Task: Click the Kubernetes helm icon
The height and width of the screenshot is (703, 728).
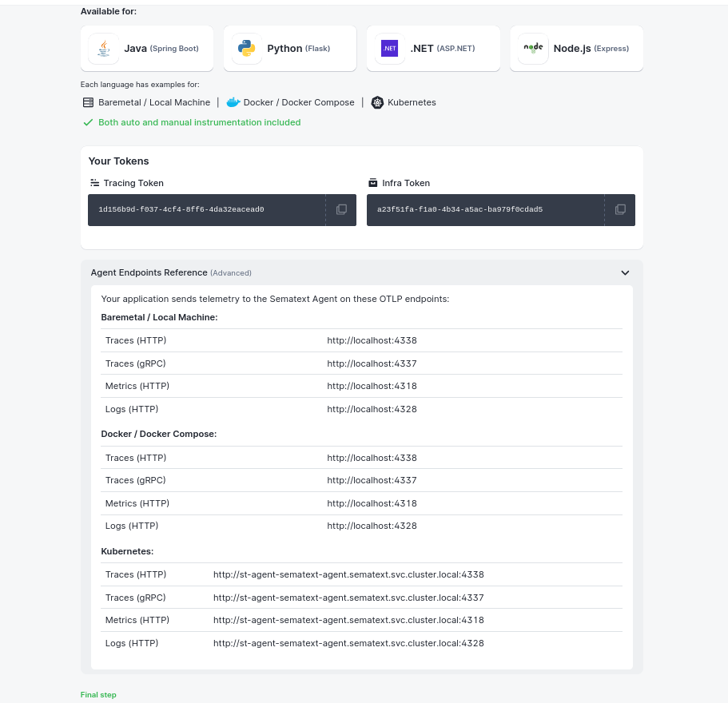Action: click(377, 102)
